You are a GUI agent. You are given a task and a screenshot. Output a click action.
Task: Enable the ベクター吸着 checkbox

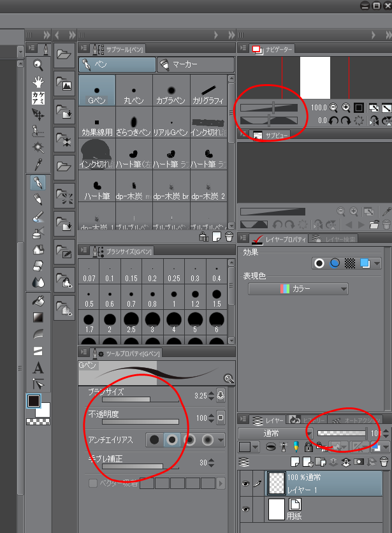pyautogui.click(x=93, y=483)
